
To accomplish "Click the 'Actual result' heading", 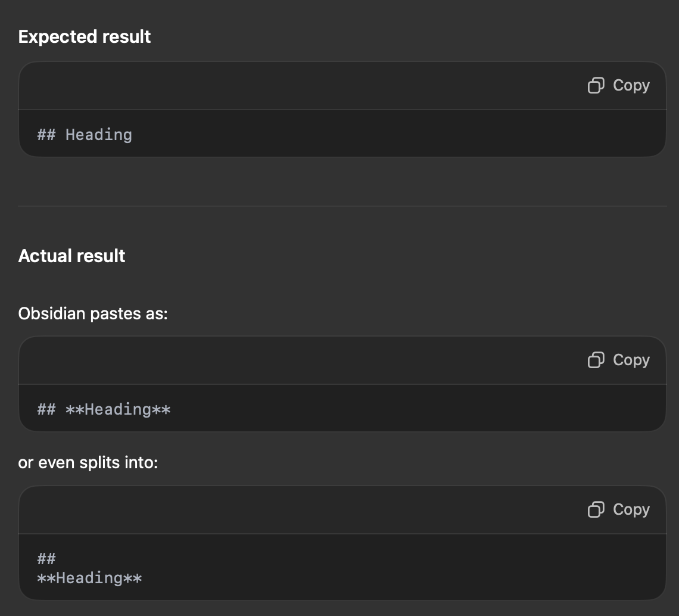I will click(x=71, y=256).
